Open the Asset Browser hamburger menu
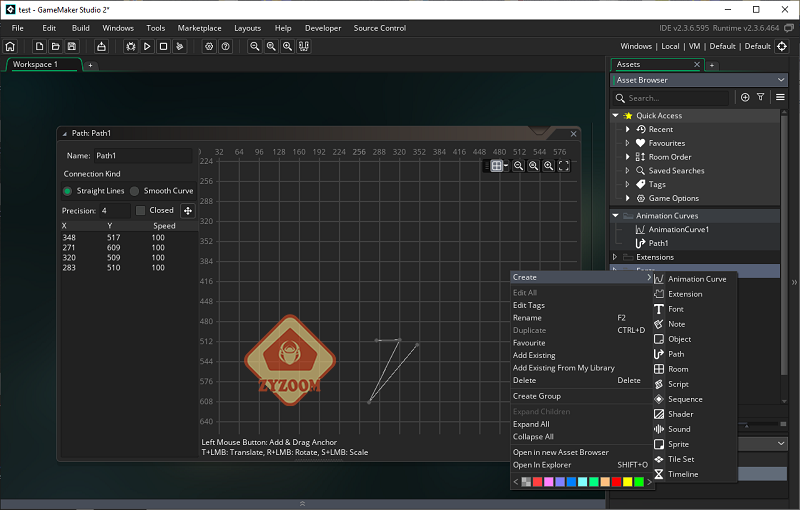Screen dimensions: 800x510 (x=780, y=97)
